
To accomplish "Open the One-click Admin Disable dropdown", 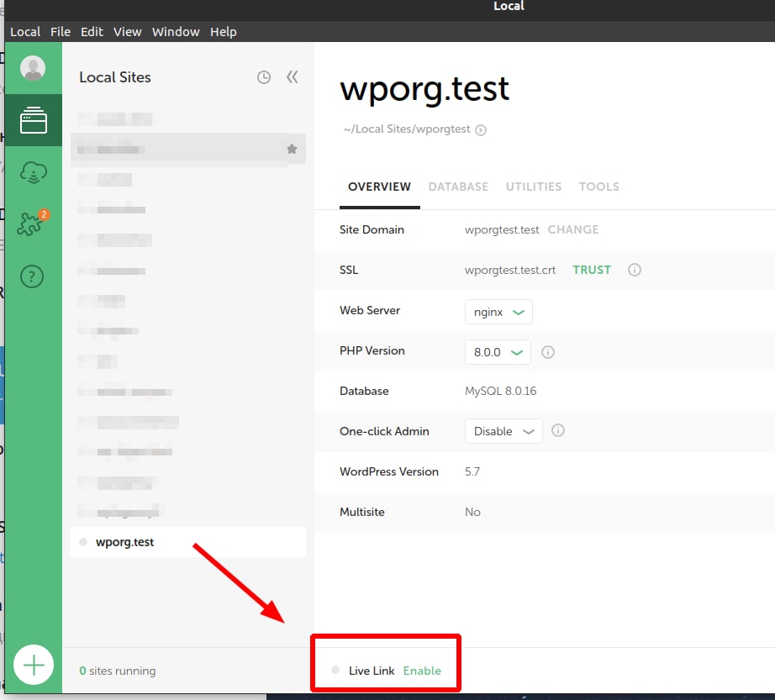I will [503, 431].
